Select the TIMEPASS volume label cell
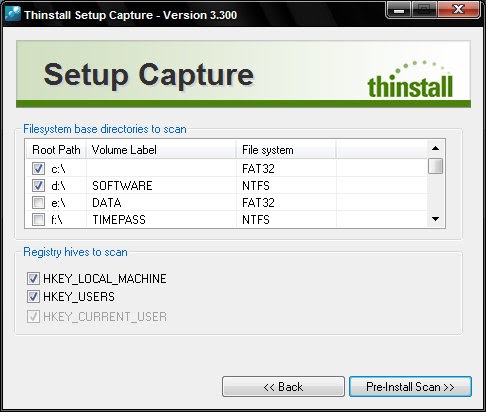This screenshot has height=412, width=486. click(x=119, y=220)
